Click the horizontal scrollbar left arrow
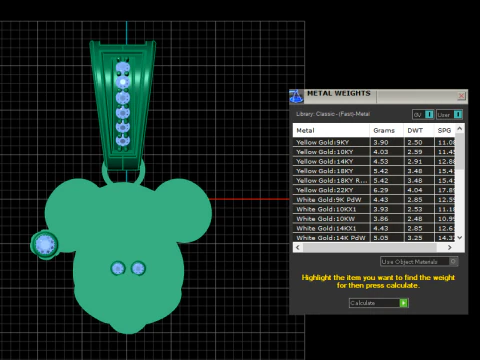480x360 pixels. (298, 247)
